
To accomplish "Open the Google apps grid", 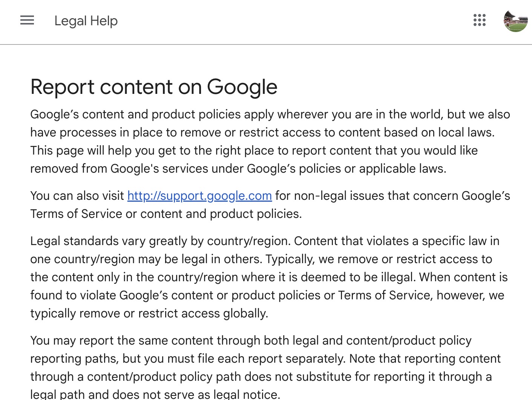I will click(x=480, y=20).
